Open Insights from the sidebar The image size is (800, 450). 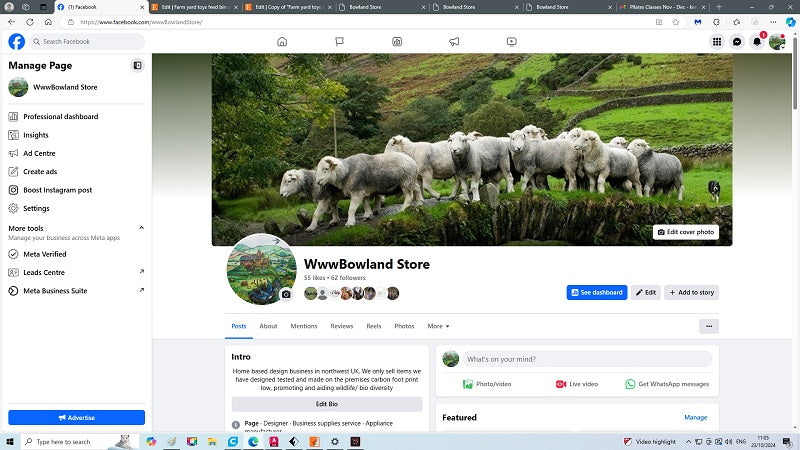pos(36,135)
